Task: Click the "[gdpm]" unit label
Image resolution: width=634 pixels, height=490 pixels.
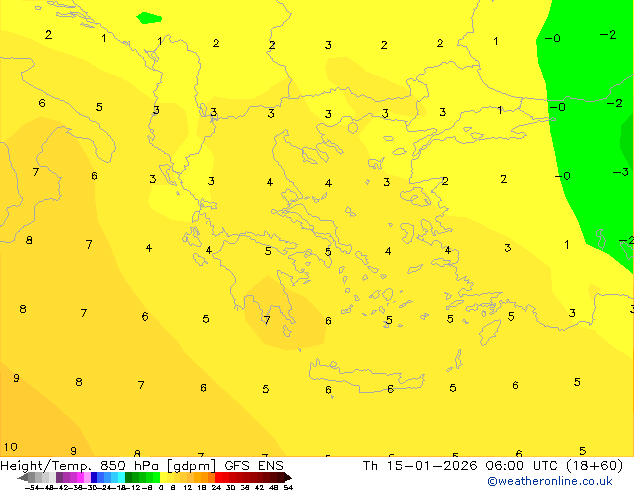Action: point(191,466)
